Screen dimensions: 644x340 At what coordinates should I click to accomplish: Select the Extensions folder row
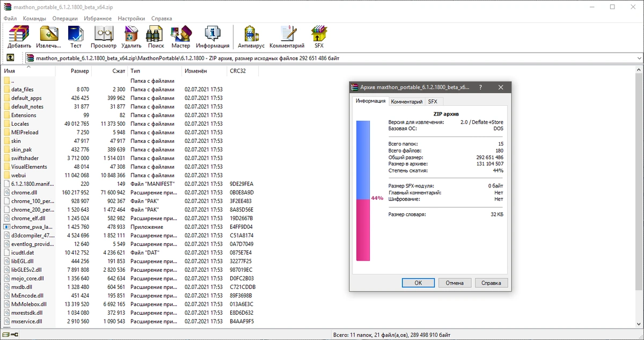[130, 115]
